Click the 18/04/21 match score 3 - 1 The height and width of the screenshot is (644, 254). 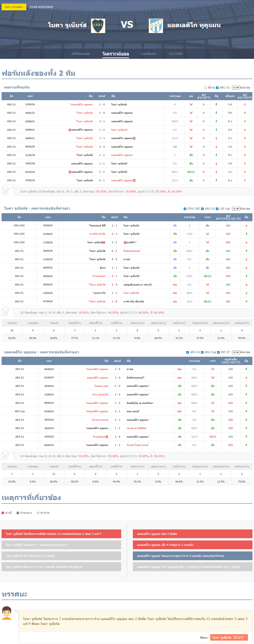pyautogui.click(x=102, y=138)
